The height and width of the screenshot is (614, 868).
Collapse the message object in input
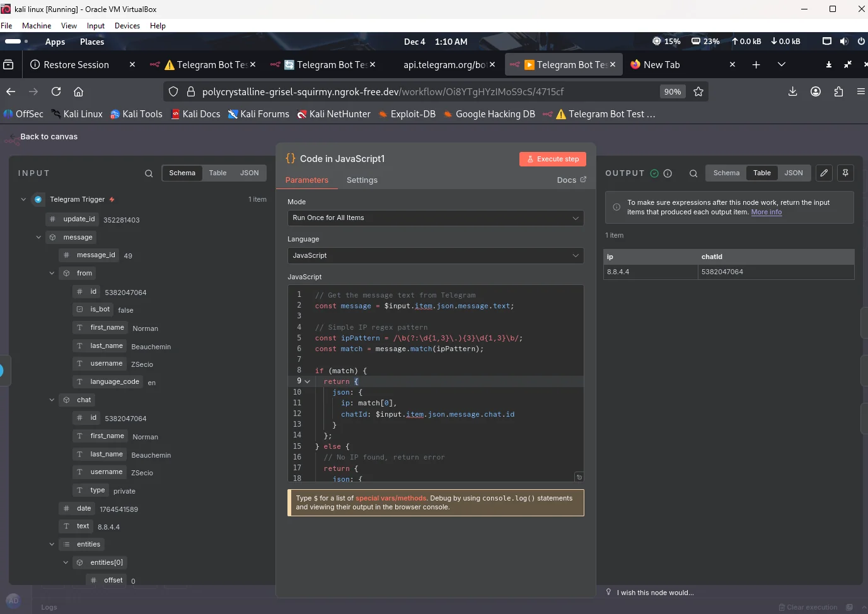(38, 237)
